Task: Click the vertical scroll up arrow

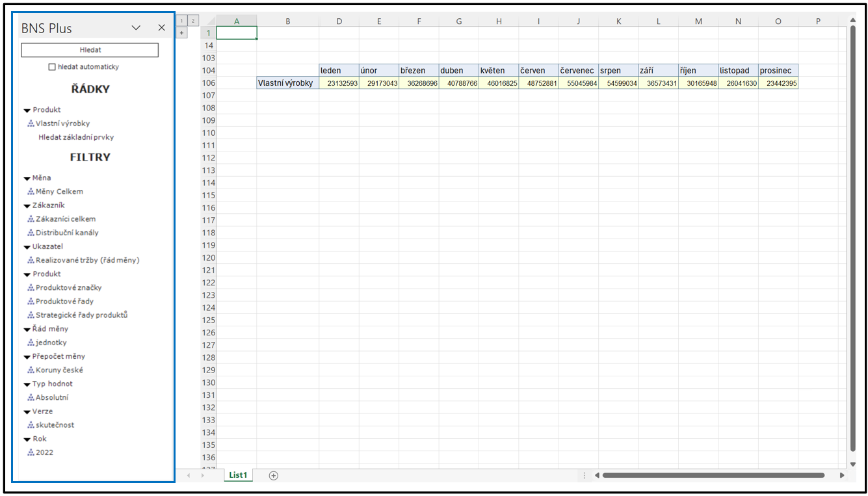Action: coord(853,20)
